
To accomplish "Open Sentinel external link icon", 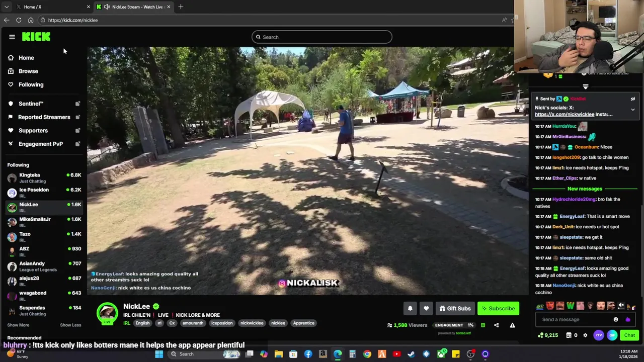I will (x=77, y=104).
